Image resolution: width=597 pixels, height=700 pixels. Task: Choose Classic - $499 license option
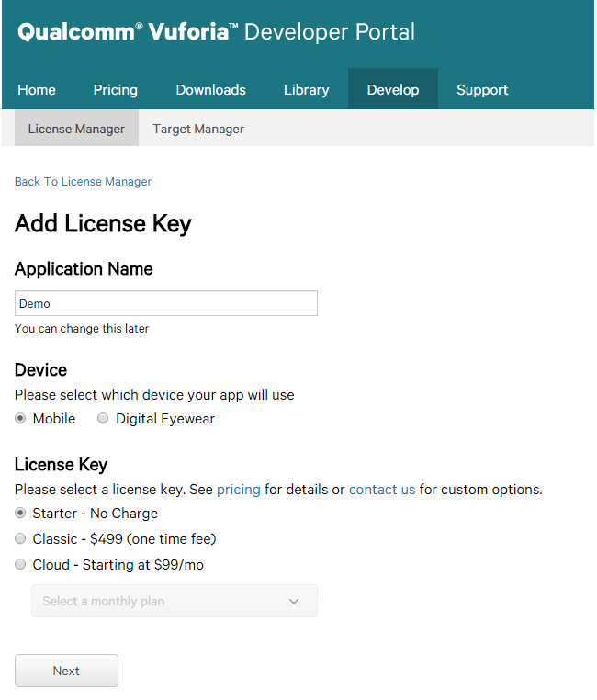point(20,538)
